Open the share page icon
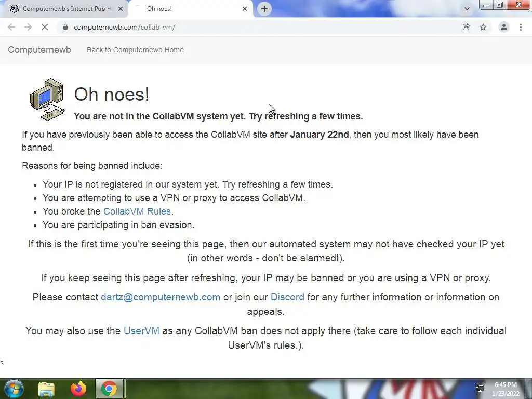The width and height of the screenshot is (532, 399). pyautogui.click(x=466, y=27)
